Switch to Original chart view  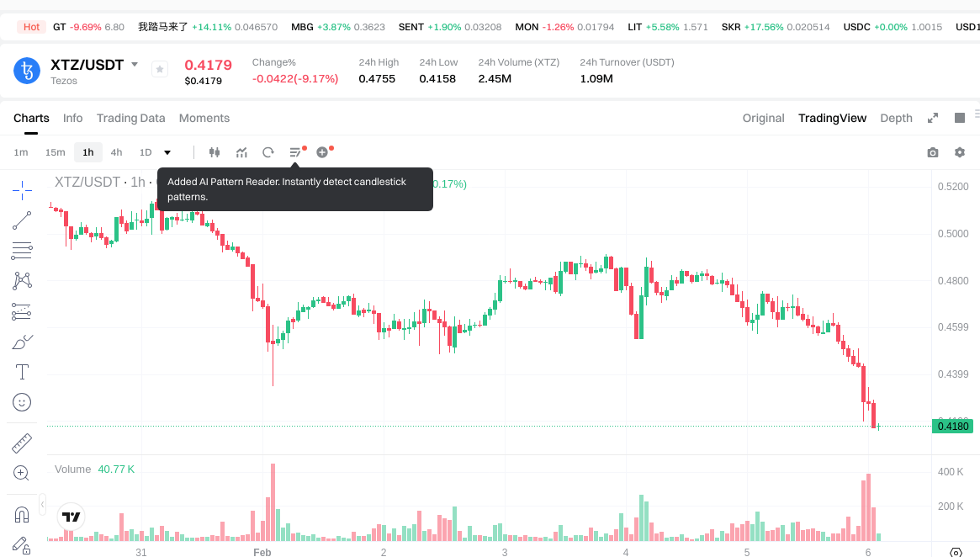(763, 118)
